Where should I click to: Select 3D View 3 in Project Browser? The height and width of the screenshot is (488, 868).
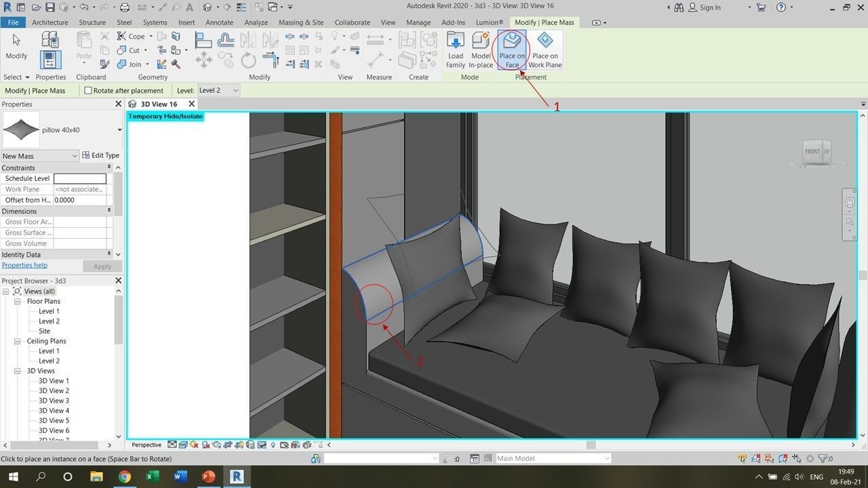(x=54, y=401)
